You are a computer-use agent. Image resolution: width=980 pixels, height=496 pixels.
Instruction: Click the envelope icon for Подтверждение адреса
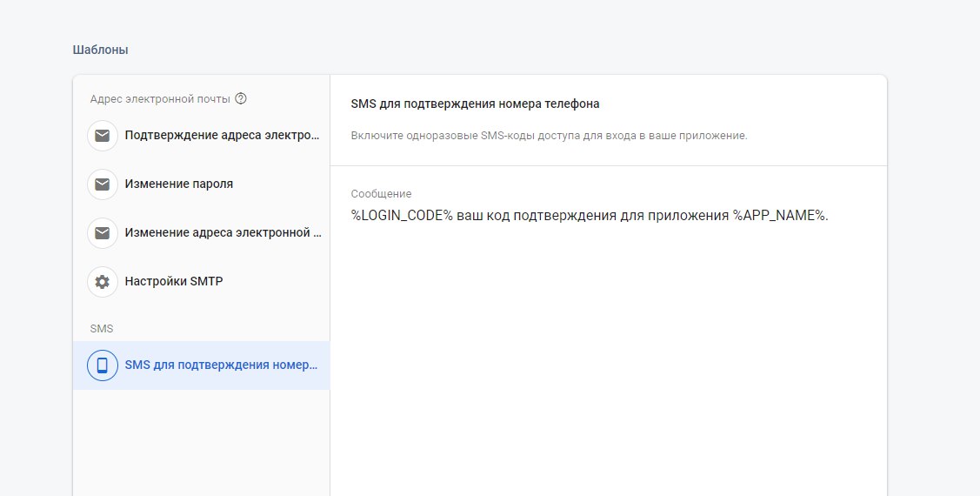click(103, 136)
